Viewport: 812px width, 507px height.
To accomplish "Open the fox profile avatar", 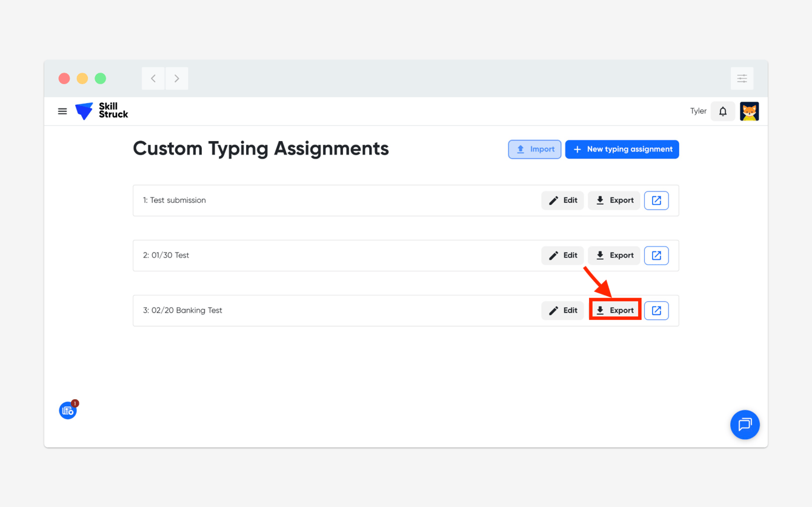I will [750, 111].
